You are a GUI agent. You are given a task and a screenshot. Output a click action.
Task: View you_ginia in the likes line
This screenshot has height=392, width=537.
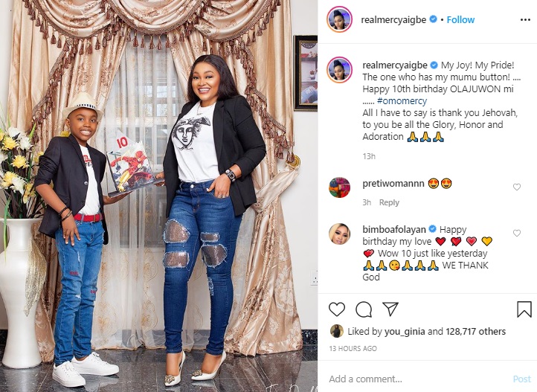(405, 332)
